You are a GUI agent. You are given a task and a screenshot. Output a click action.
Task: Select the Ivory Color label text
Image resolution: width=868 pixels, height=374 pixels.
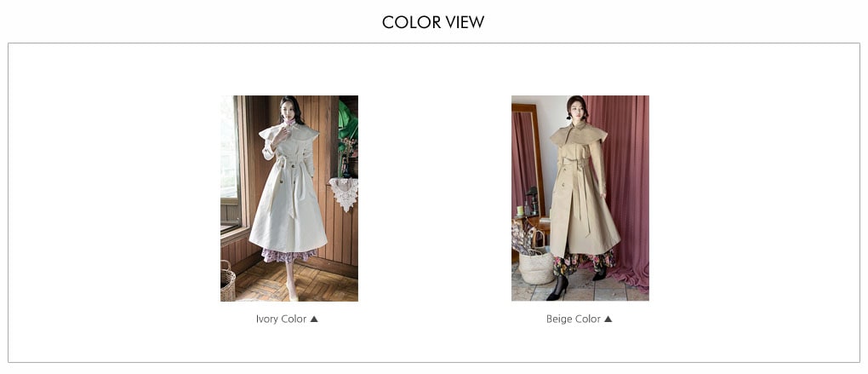coord(281,319)
